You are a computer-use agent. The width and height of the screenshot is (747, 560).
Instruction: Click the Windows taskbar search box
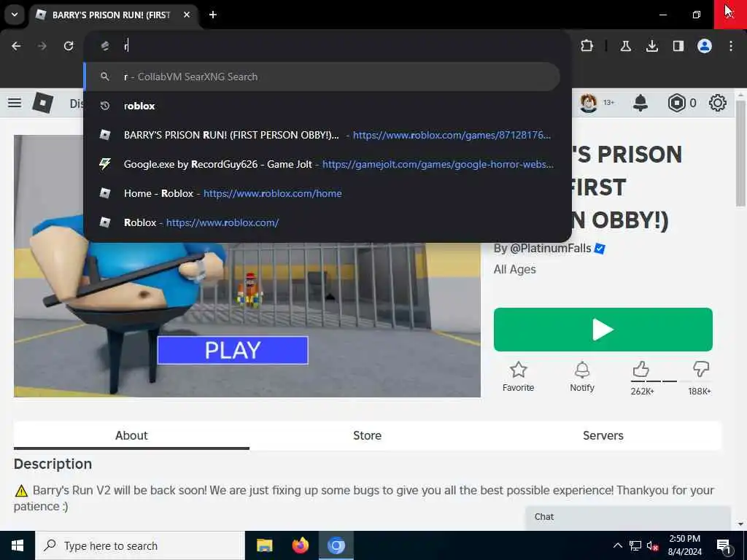coord(139,545)
